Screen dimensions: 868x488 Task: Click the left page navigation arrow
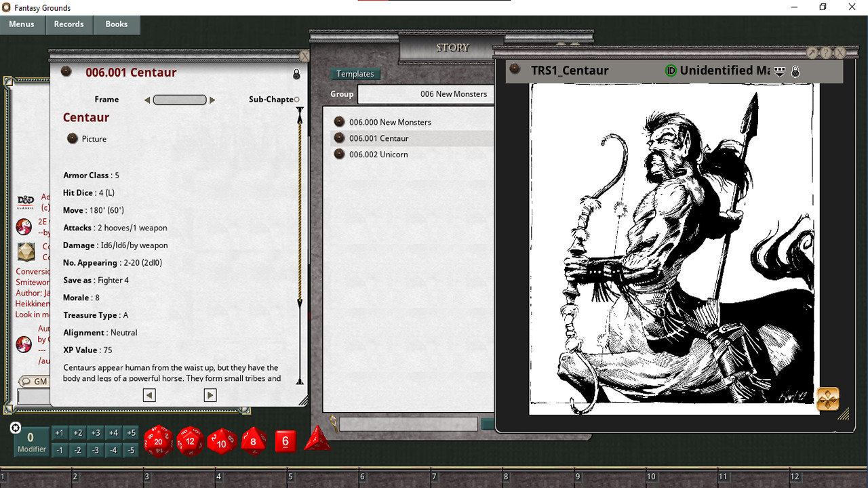tap(149, 394)
